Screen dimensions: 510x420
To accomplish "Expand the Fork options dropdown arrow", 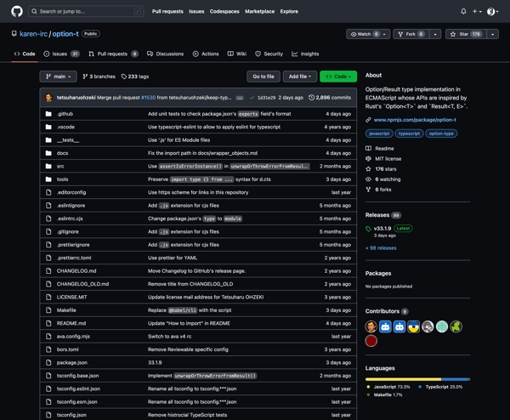I will click(x=435, y=34).
